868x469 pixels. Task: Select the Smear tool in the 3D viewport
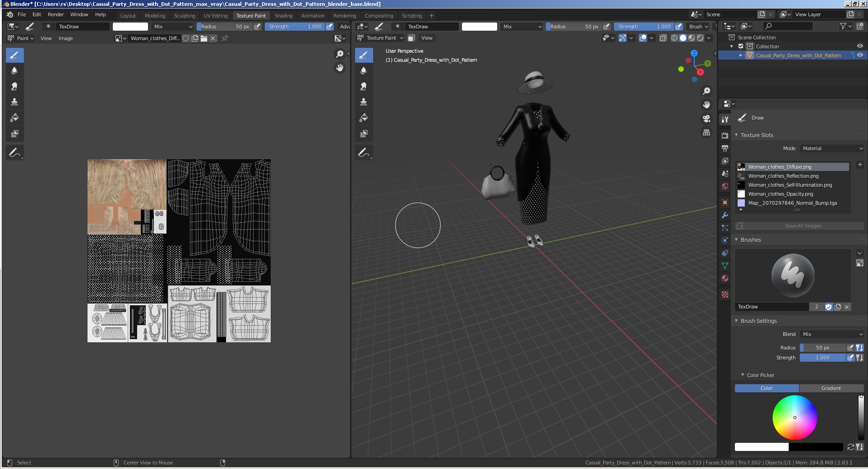(364, 87)
